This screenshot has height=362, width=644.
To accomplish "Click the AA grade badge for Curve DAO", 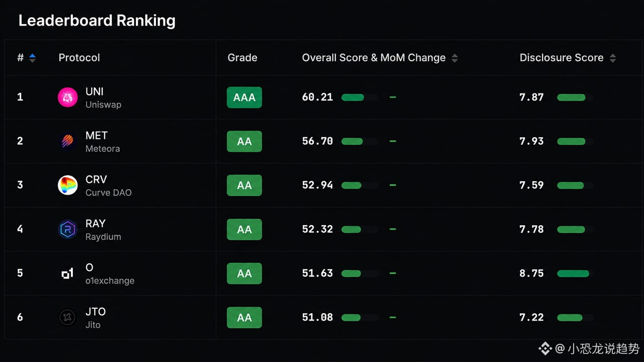I will [x=244, y=185].
